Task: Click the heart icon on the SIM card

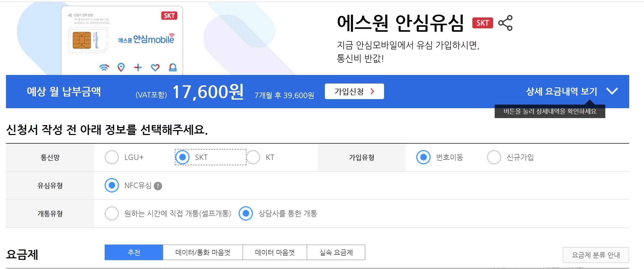Action: pos(155,68)
